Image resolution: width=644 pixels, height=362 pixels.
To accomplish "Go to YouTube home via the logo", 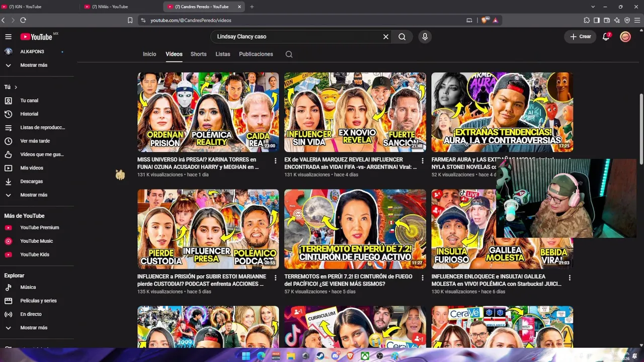I will [36, 37].
